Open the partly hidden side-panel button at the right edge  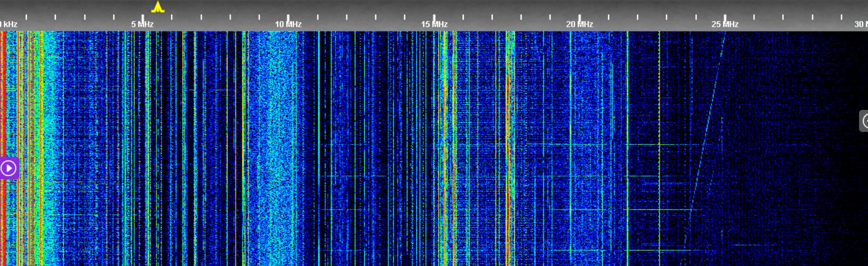[864, 121]
